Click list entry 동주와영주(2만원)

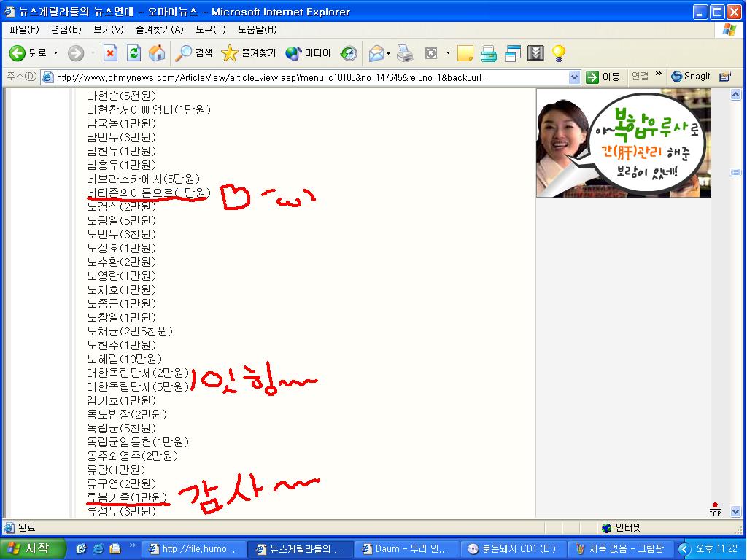click(x=132, y=456)
